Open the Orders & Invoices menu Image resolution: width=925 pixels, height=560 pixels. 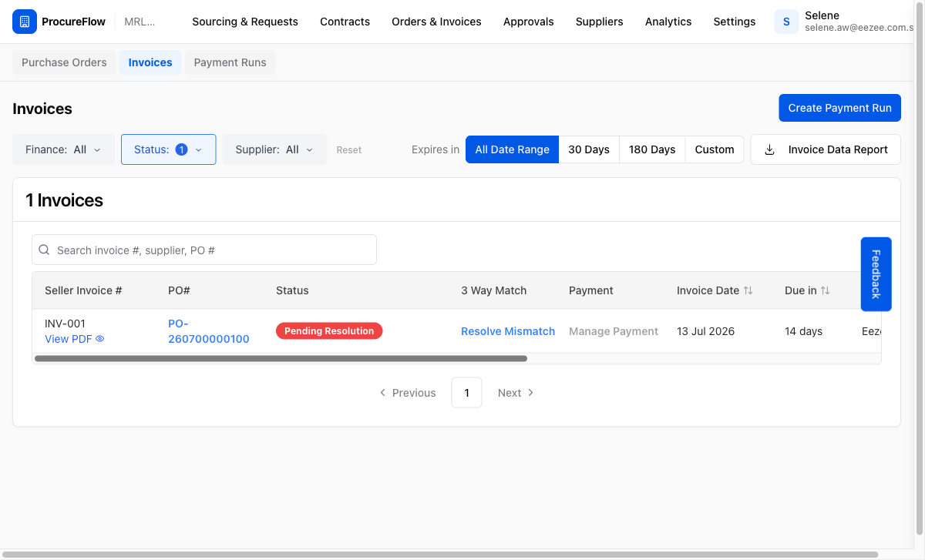point(436,22)
